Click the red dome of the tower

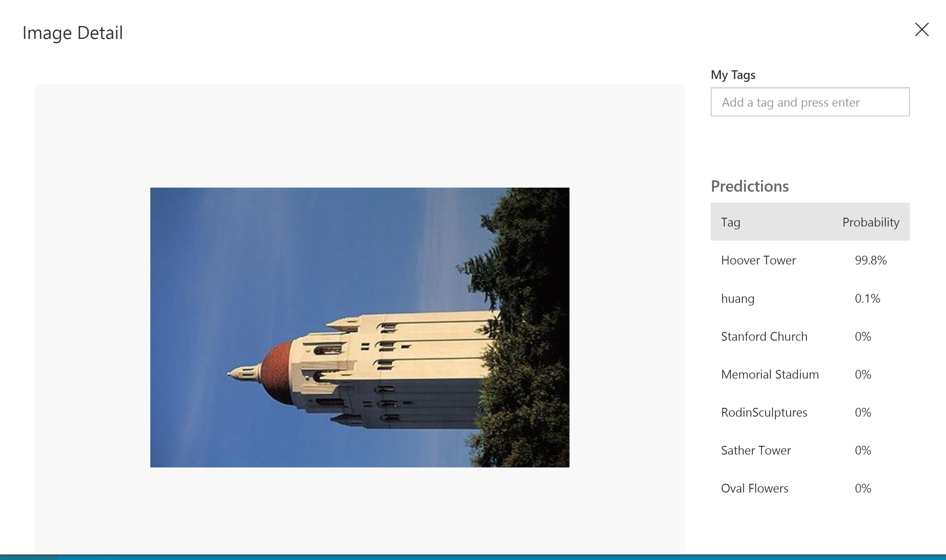coord(277,372)
